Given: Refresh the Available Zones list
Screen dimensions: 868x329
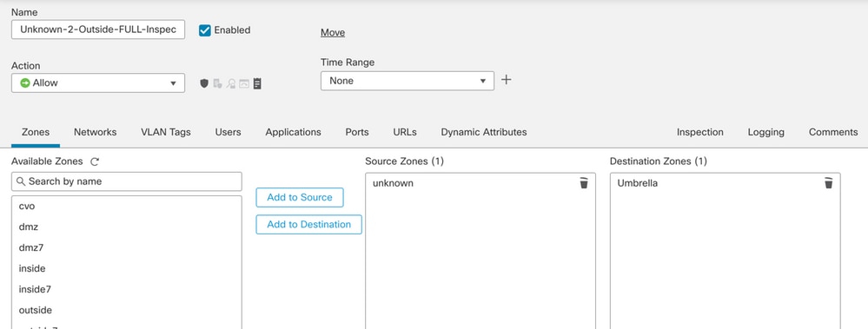Looking at the screenshot, I should pos(95,162).
